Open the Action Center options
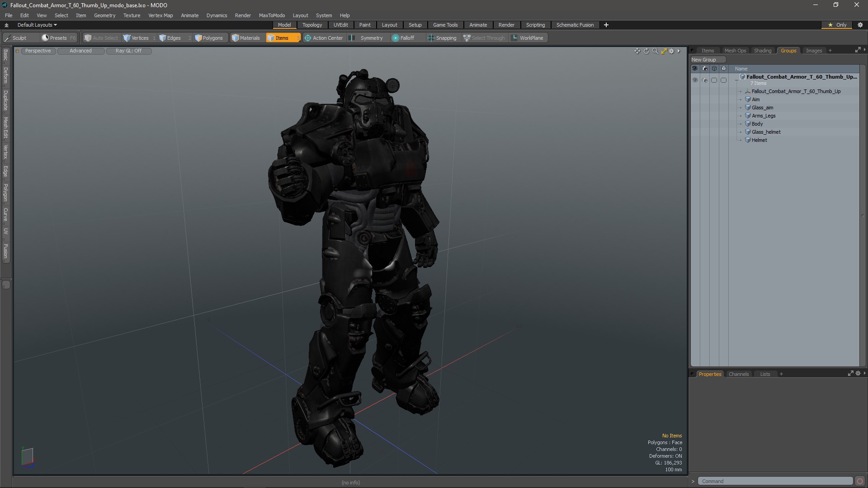 [x=324, y=38]
